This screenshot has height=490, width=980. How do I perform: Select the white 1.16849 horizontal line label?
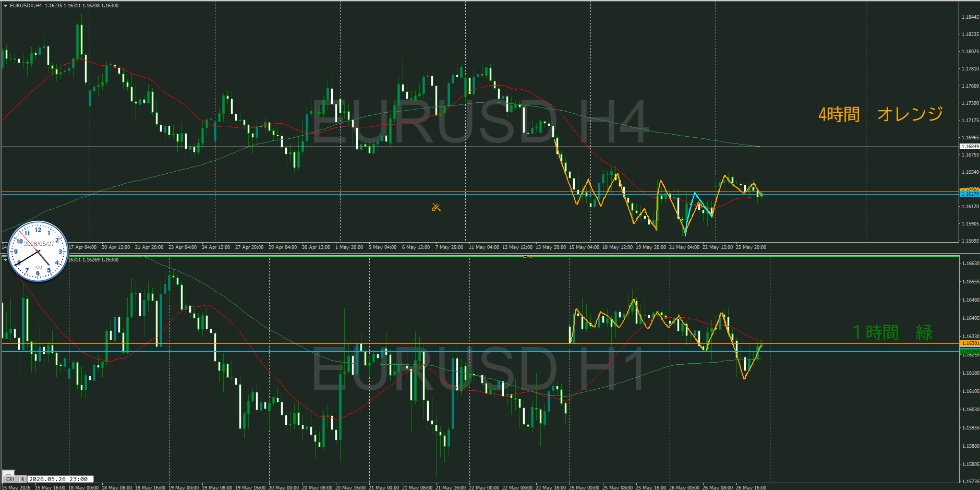(970, 147)
